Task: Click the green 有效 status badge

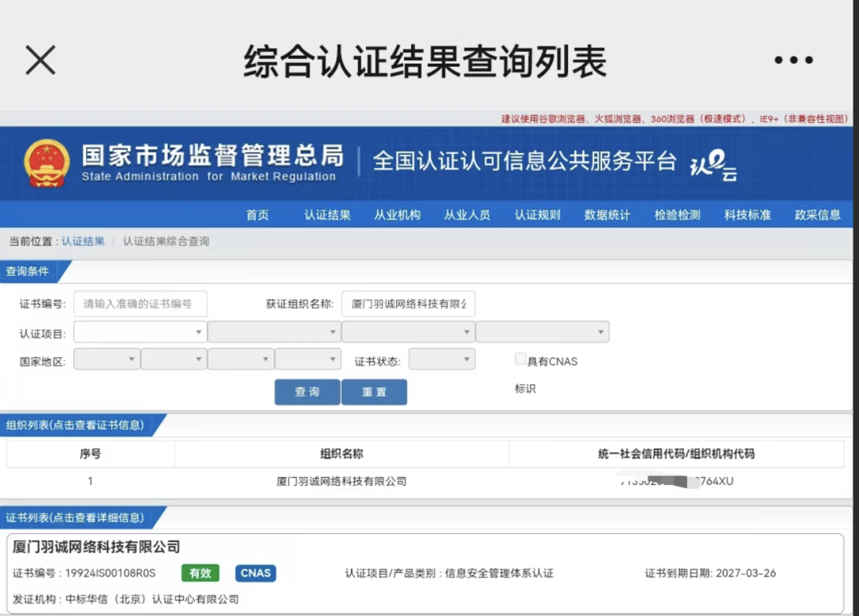Action: (x=200, y=572)
